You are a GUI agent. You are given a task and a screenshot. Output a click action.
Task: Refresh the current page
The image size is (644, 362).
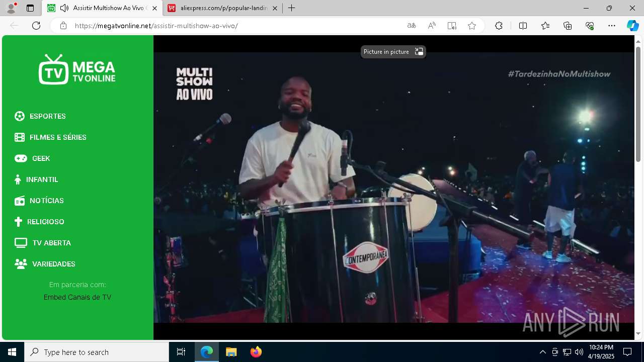[x=36, y=26]
